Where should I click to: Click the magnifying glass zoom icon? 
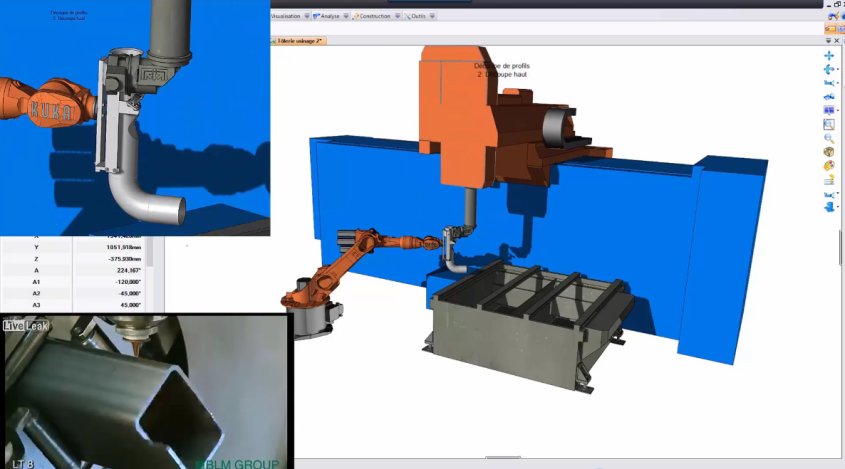[x=829, y=139]
